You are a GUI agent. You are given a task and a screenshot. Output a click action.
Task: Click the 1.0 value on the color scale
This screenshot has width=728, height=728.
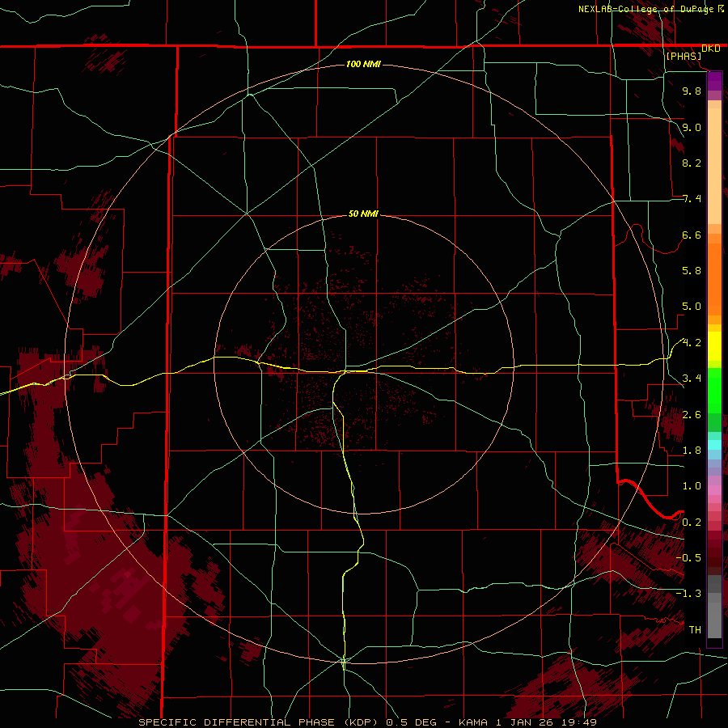(692, 486)
